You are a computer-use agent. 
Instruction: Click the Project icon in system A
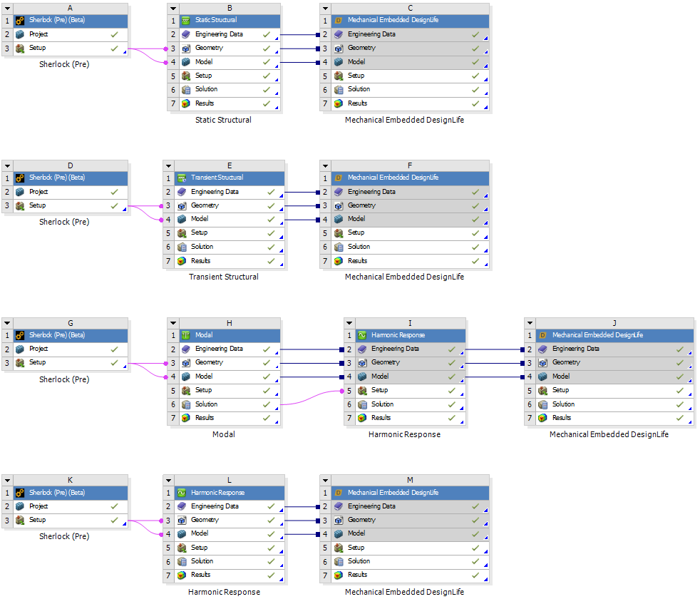(x=20, y=34)
